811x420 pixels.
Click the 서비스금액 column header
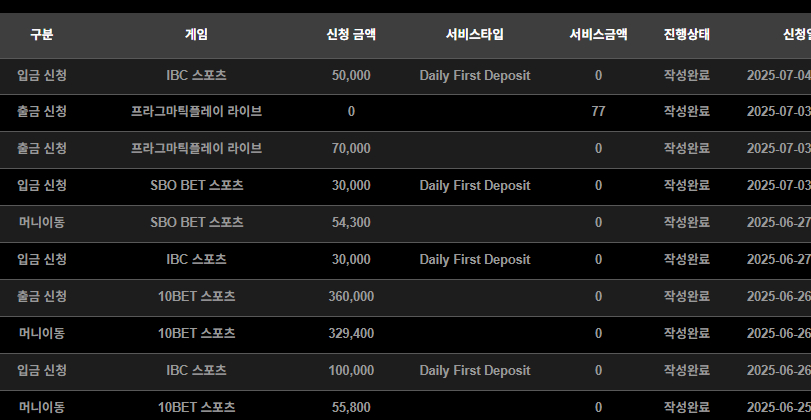[598, 35]
